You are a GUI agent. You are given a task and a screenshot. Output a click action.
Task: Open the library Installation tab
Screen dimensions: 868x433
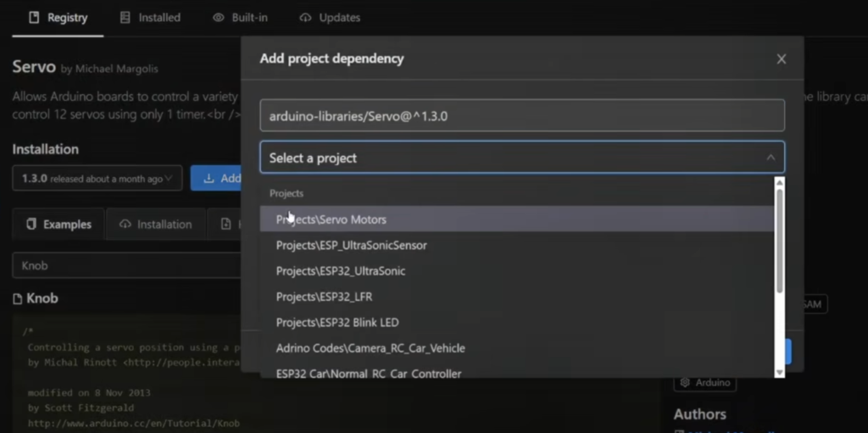pos(156,225)
